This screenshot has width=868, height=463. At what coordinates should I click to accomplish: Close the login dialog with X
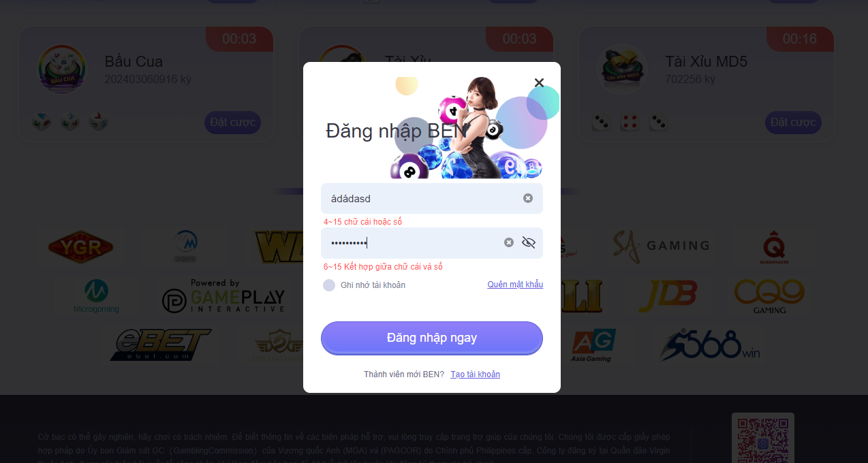(x=539, y=82)
